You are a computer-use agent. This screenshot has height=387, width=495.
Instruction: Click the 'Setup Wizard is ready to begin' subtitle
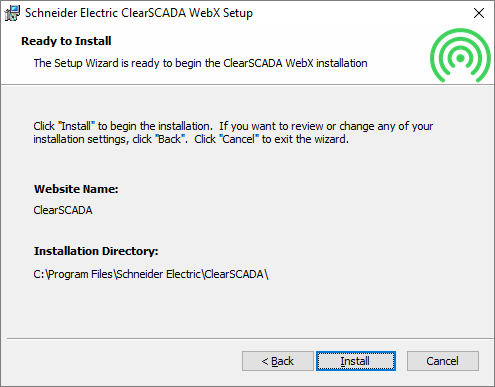point(200,63)
